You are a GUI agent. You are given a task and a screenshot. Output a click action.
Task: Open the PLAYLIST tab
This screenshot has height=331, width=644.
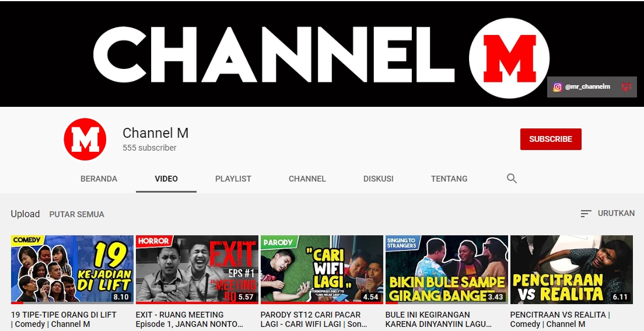coord(233,179)
